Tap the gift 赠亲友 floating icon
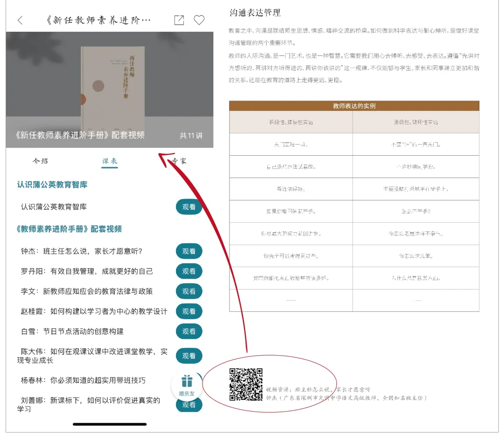Image resolution: width=504 pixels, height=448 pixels. coord(187,385)
